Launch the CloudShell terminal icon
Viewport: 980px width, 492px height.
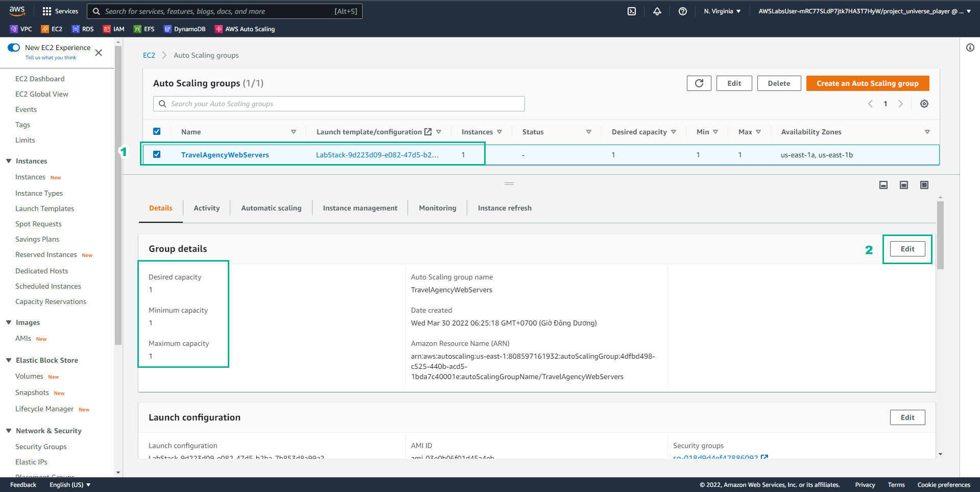pyautogui.click(x=632, y=11)
